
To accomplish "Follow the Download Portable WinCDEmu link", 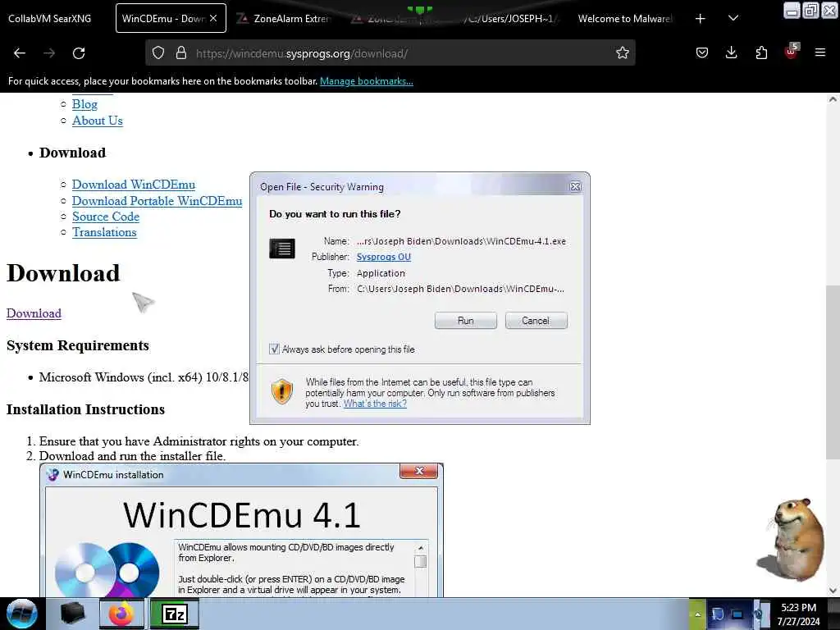I will click(x=157, y=201).
